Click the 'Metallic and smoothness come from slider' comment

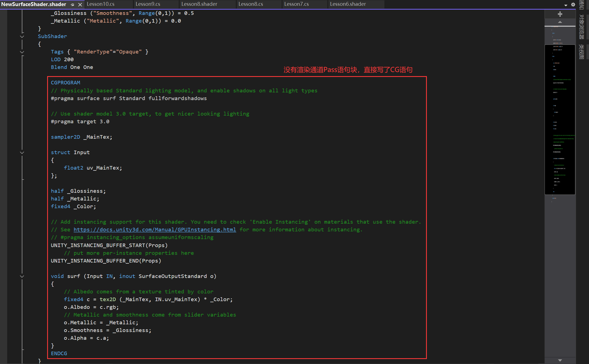coord(150,315)
